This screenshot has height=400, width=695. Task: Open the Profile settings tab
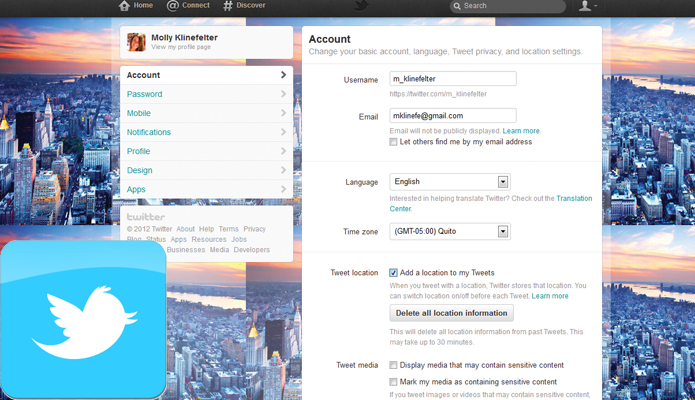pos(207,151)
